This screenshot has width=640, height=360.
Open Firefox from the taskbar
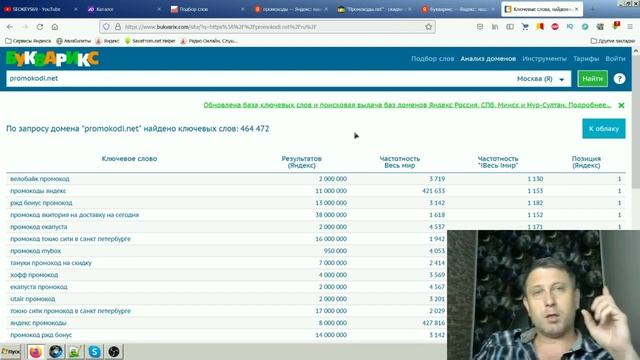click(x=36, y=351)
